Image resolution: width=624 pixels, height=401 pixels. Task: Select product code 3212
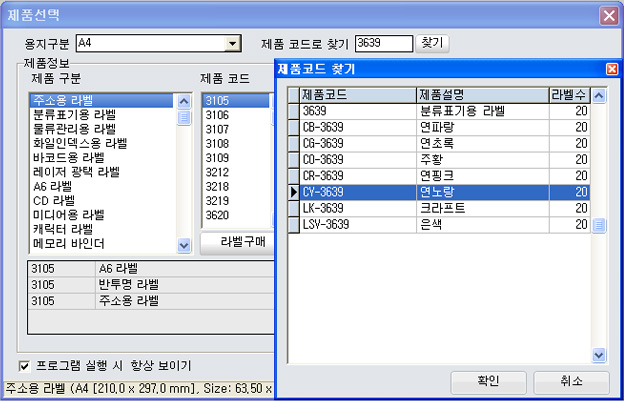(235, 172)
